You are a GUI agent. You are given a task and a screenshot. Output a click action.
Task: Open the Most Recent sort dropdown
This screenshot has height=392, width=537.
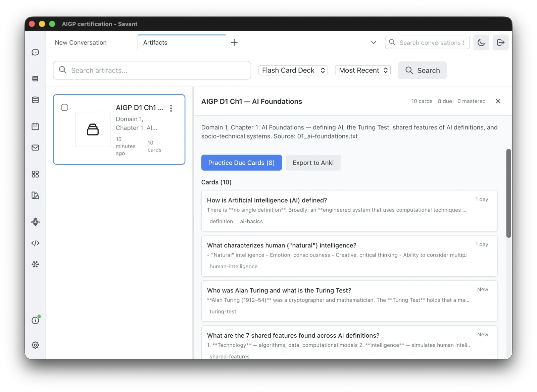point(363,70)
